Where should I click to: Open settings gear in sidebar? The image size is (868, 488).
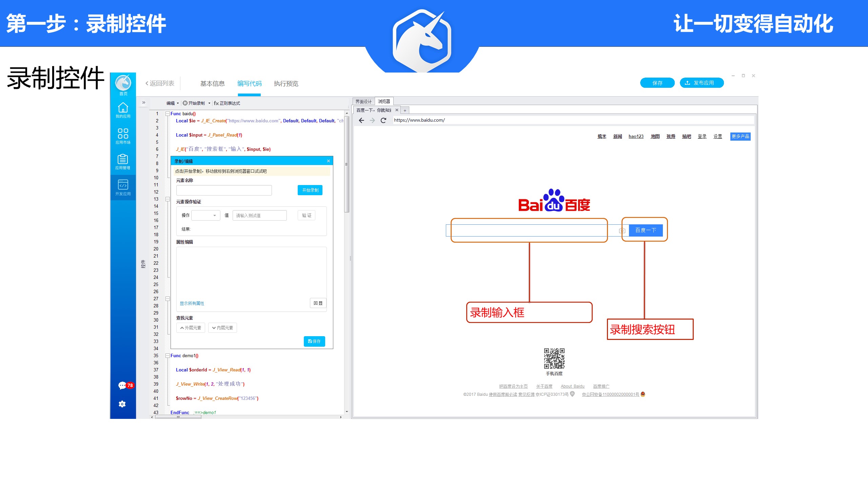tap(122, 404)
